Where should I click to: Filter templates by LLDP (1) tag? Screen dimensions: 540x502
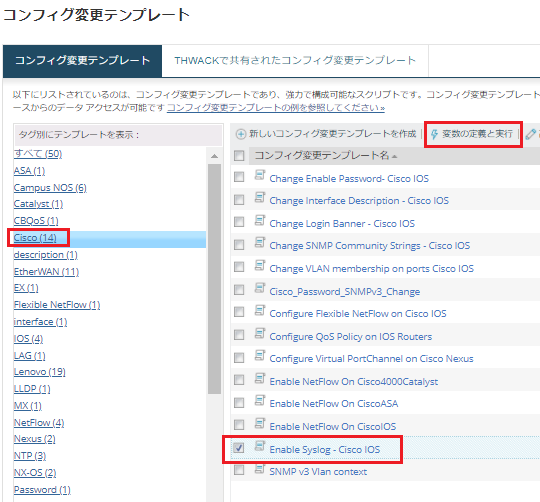pyautogui.click(x=32, y=389)
